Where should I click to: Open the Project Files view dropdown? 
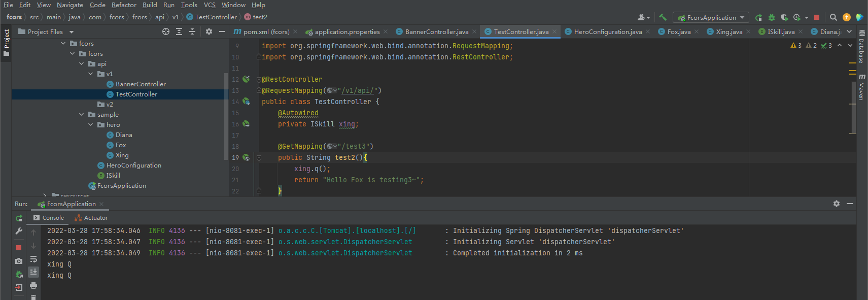point(72,32)
